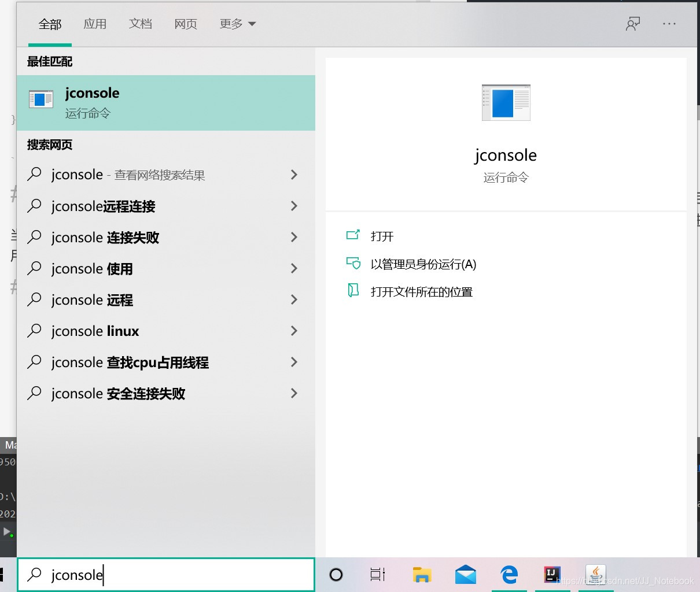The height and width of the screenshot is (592, 700).
Task: Expand the jconsole 使用 suggestion arrow
Action: pos(294,268)
